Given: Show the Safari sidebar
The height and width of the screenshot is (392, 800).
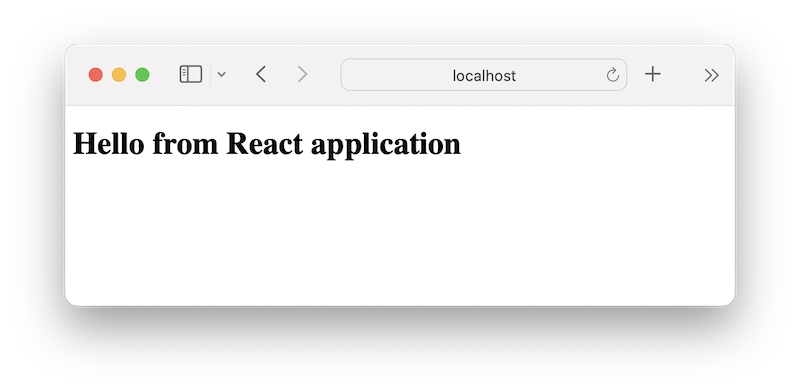Looking at the screenshot, I should pos(191,74).
